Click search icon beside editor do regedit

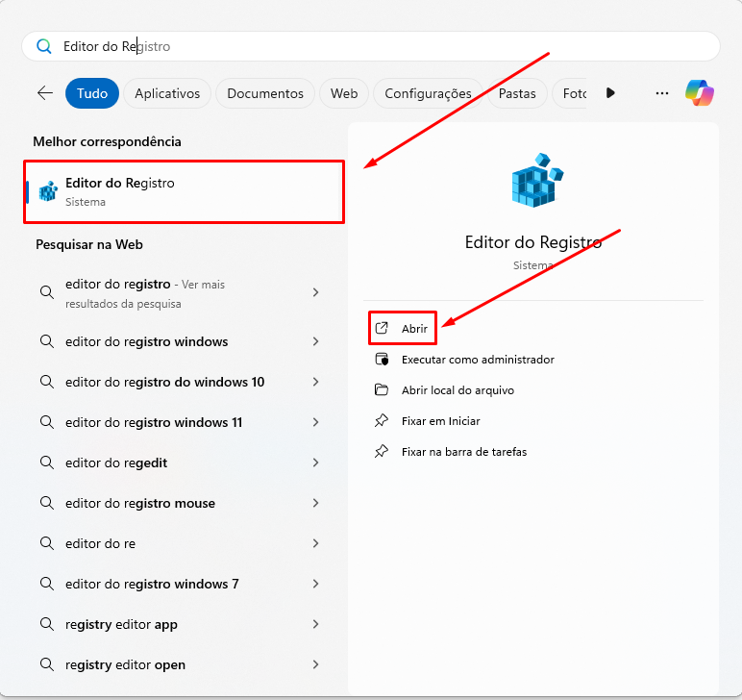click(x=46, y=462)
